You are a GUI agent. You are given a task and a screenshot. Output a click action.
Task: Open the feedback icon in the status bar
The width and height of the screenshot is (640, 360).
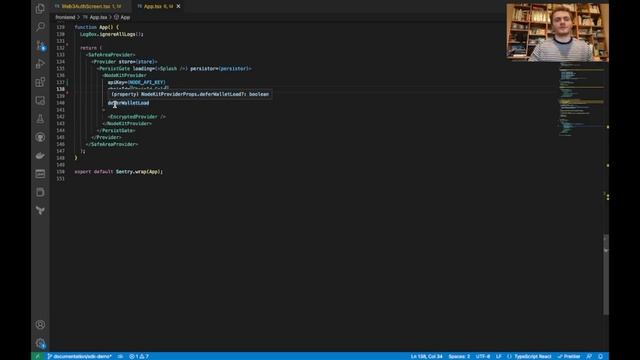pyautogui.click(x=589, y=356)
